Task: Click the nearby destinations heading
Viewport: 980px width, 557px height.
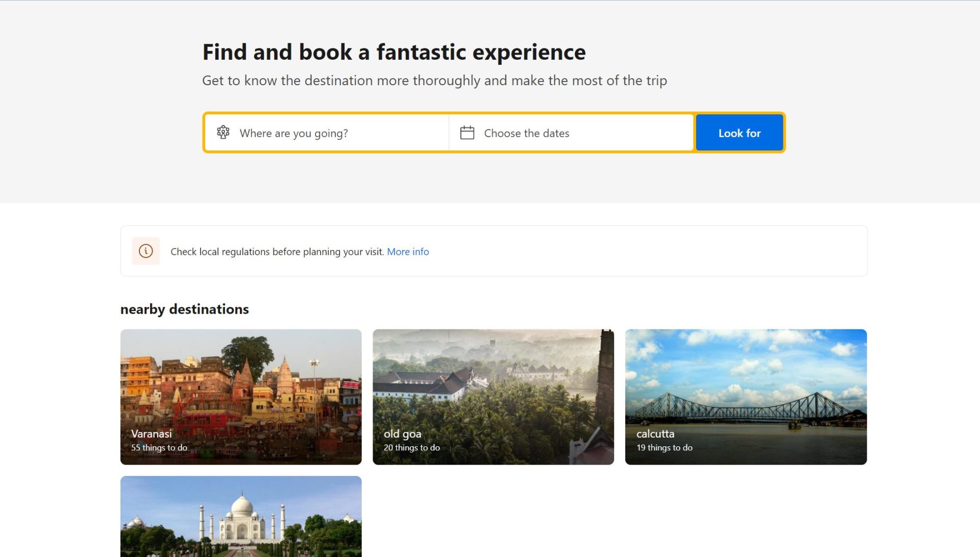Action: [x=184, y=309]
